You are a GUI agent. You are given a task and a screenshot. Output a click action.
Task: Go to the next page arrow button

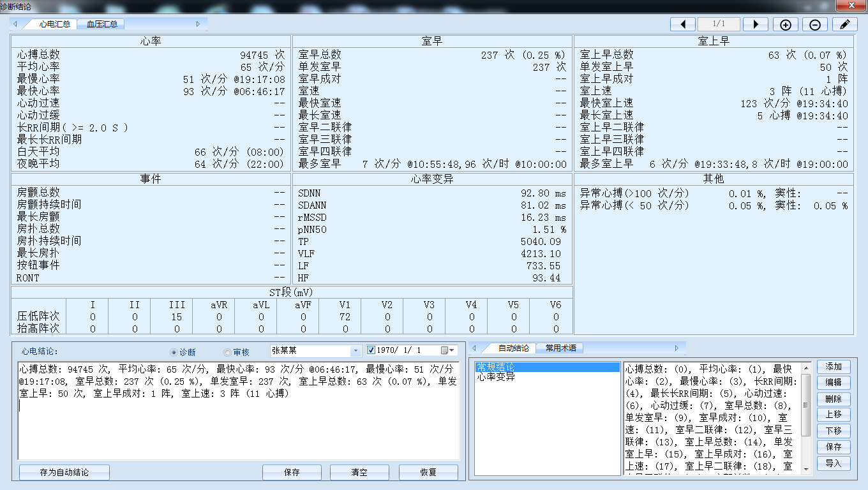point(756,24)
